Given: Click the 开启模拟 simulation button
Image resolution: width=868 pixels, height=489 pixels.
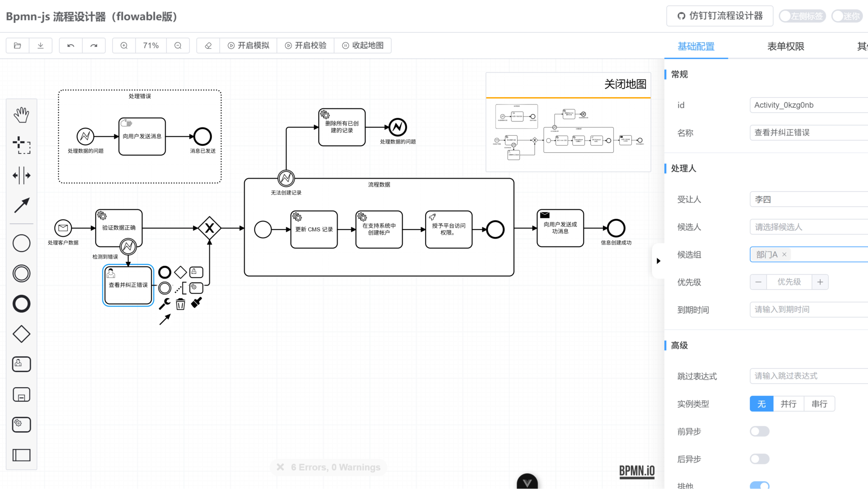Looking at the screenshot, I should [248, 45].
